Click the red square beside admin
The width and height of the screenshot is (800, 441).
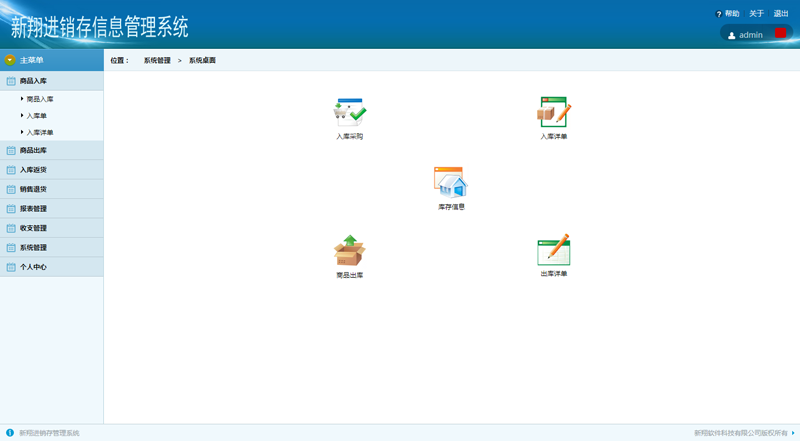[780, 33]
